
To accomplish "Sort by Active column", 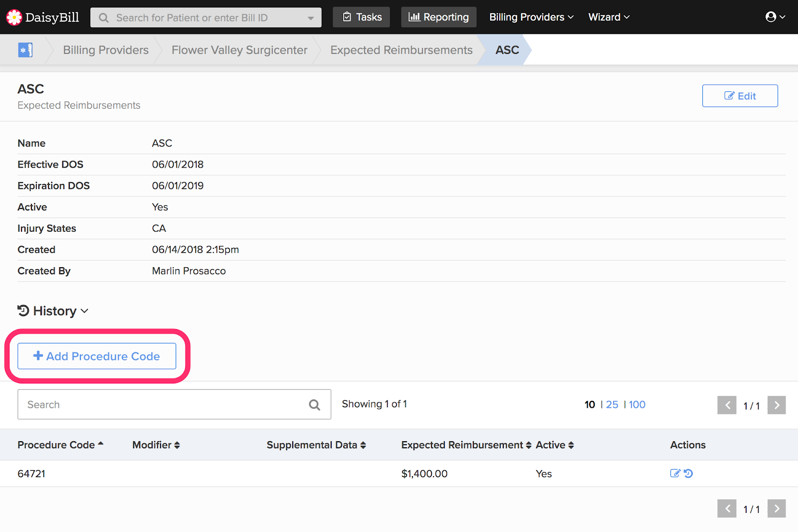I will [x=555, y=445].
